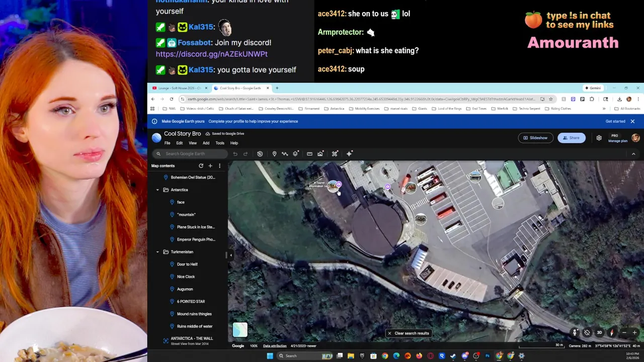The width and height of the screenshot is (644, 362).
Task: Refresh the Map contents panel
Action: pyautogui.click(x=201, y=166)
